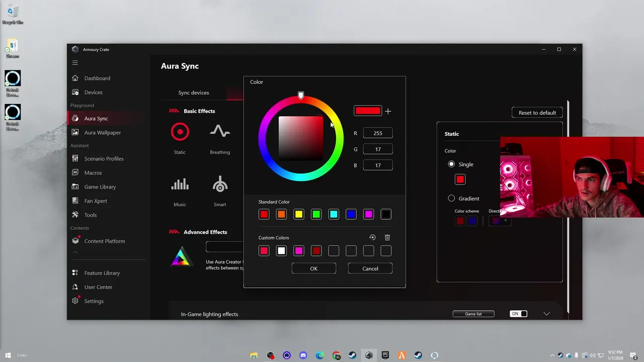Pick the black standard color
The image size is (644, 362).
386,215
